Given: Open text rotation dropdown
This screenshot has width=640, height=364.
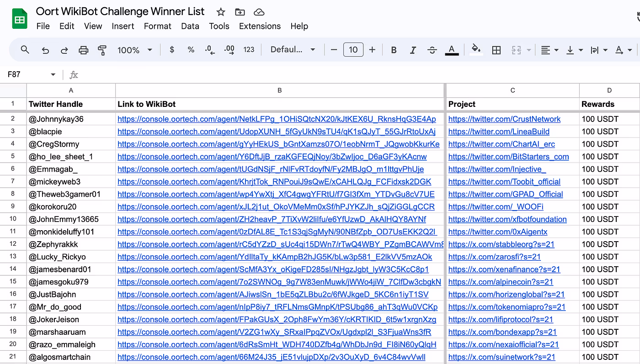Looking at the screenshot, I should click(624, 50).
